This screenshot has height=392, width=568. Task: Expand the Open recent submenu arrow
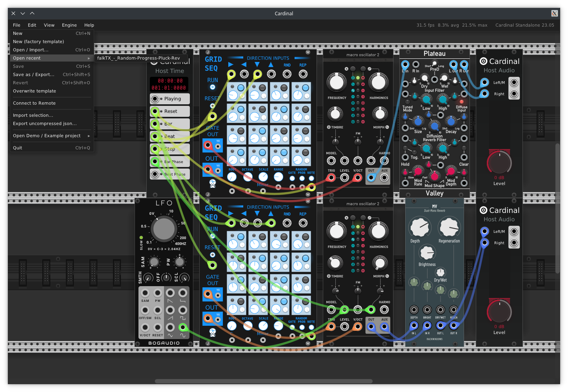pos(89,58)
